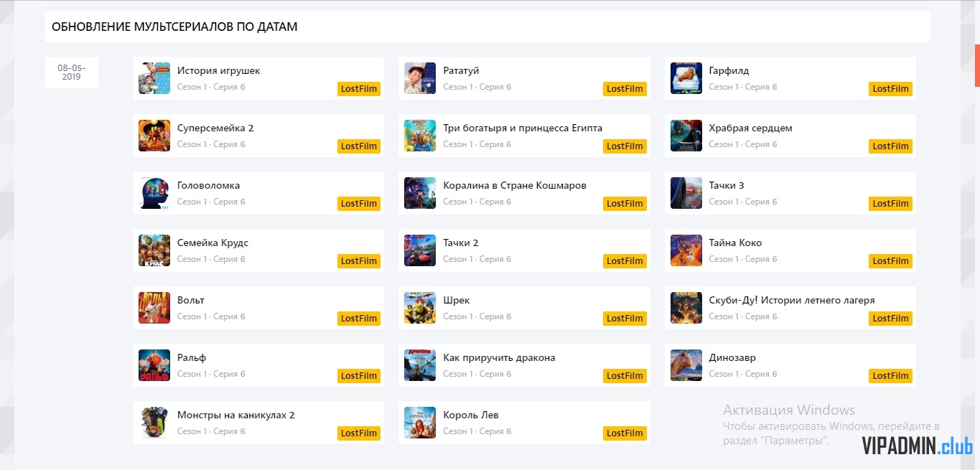
Task: Open Три богатыря и принцесса Египта title
Action: [x=523, y=128]
